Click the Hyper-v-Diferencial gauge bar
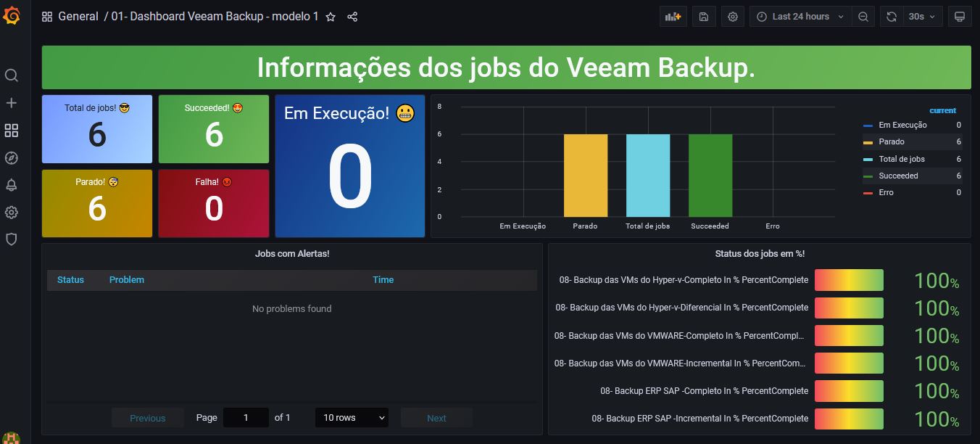 click(849, 308)
